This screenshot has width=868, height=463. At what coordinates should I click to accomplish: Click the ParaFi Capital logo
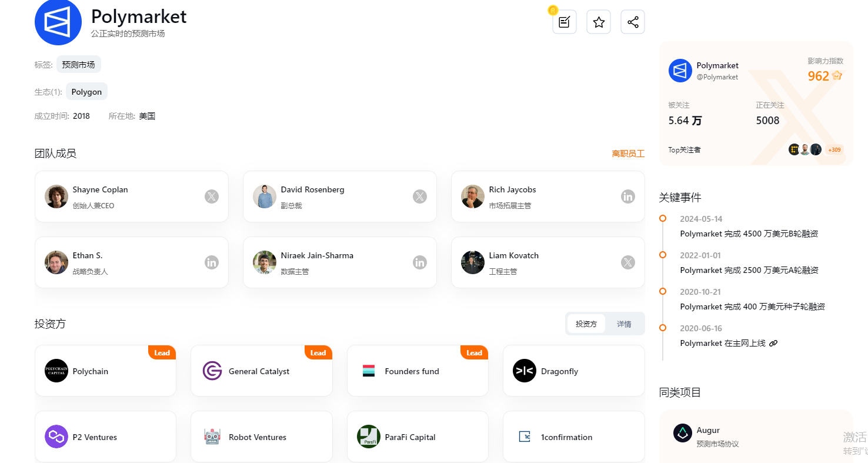click(369, 437)
